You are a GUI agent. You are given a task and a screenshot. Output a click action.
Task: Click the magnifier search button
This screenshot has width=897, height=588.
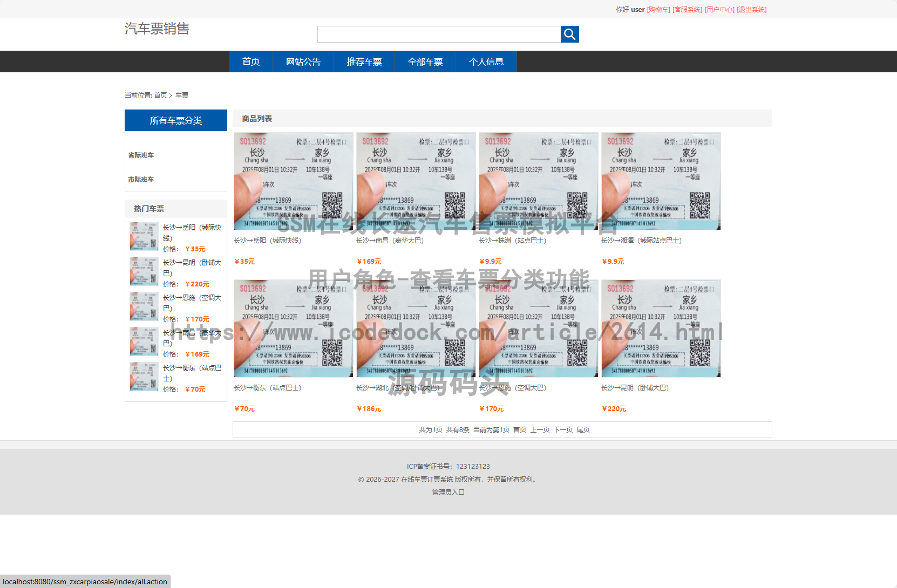(569, 35)
